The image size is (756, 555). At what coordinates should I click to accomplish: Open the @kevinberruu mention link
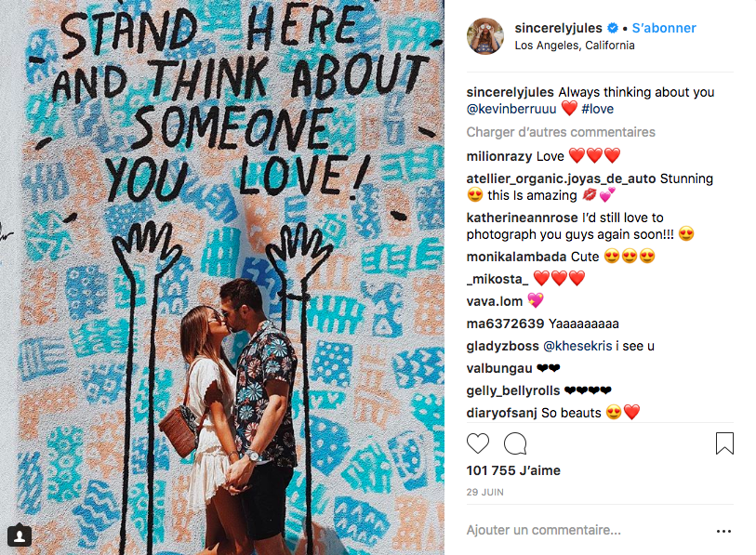pos(511,109)
